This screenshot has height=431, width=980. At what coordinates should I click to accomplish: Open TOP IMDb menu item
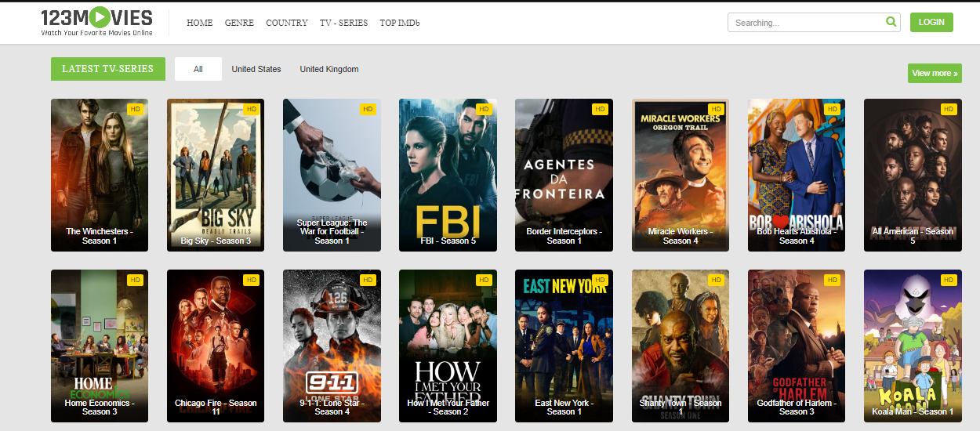click(400, 23)
